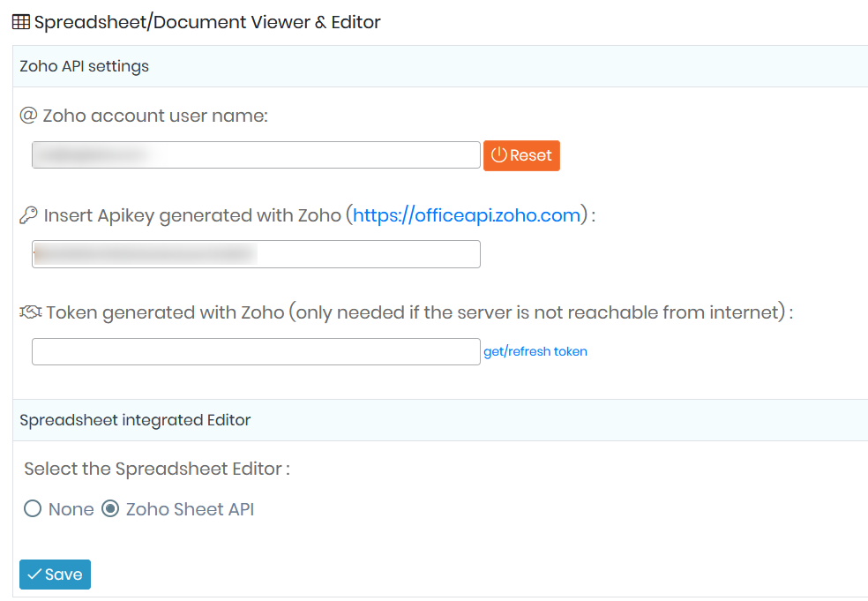
Task: Click the 'Zoho account user name:' label
Action: [155, 116]
